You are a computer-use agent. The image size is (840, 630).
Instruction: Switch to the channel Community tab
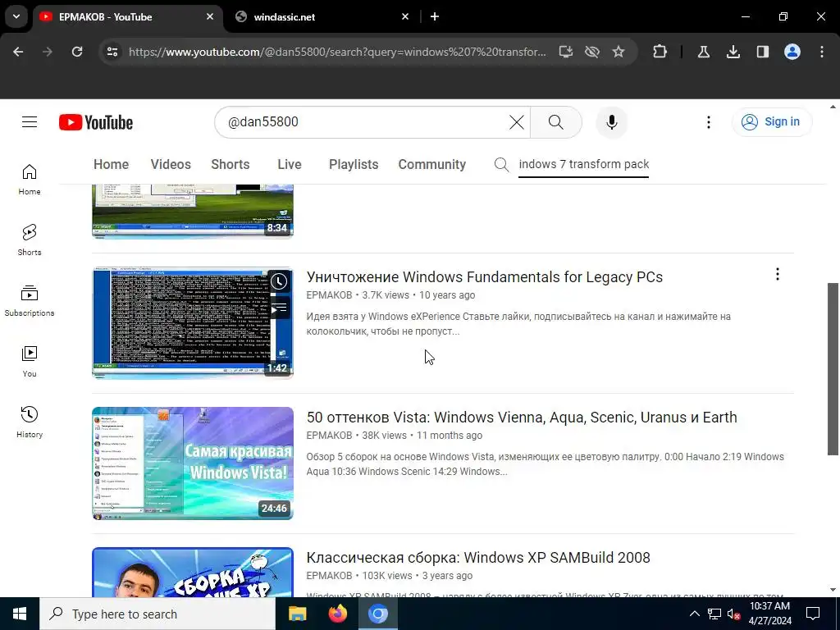(x=431, y=164)
